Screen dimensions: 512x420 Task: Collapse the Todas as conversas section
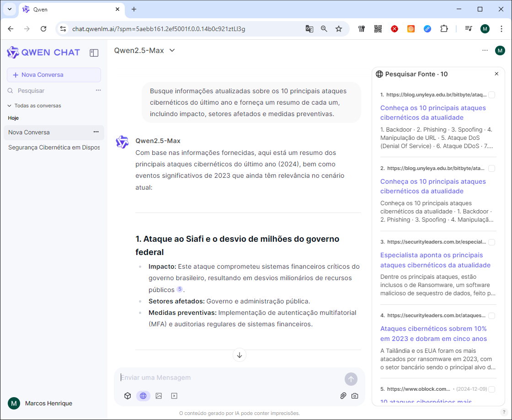pos(34,106)
